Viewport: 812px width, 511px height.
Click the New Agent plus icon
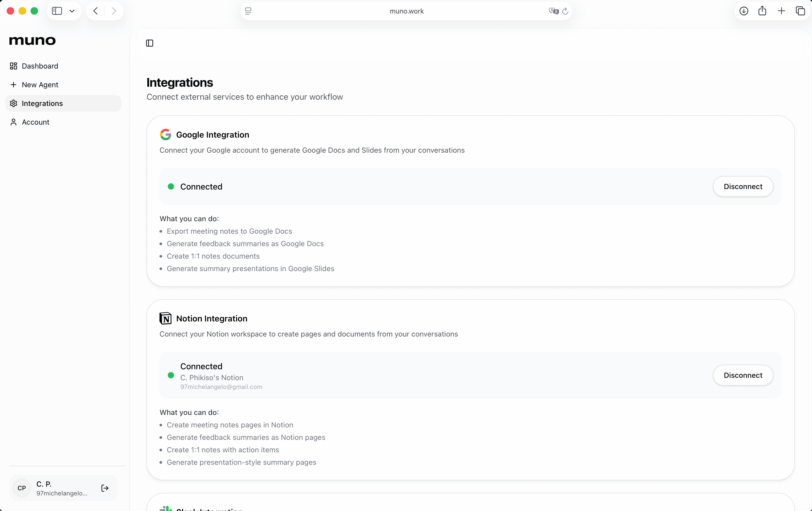point(14,85)
